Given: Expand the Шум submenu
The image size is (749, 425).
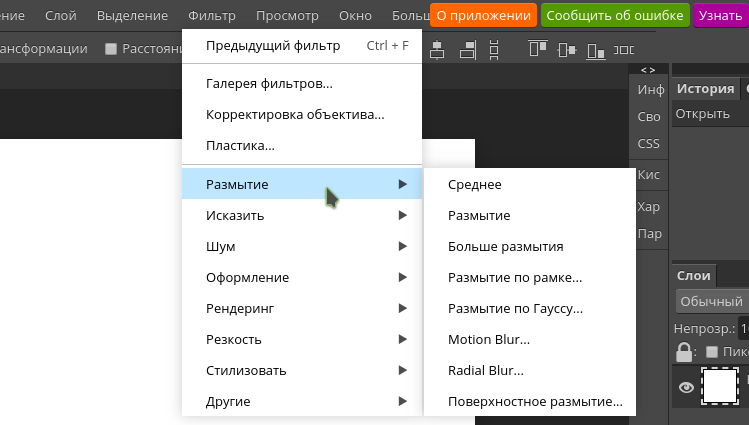Looking at the screenshot, I should point(302,246).
